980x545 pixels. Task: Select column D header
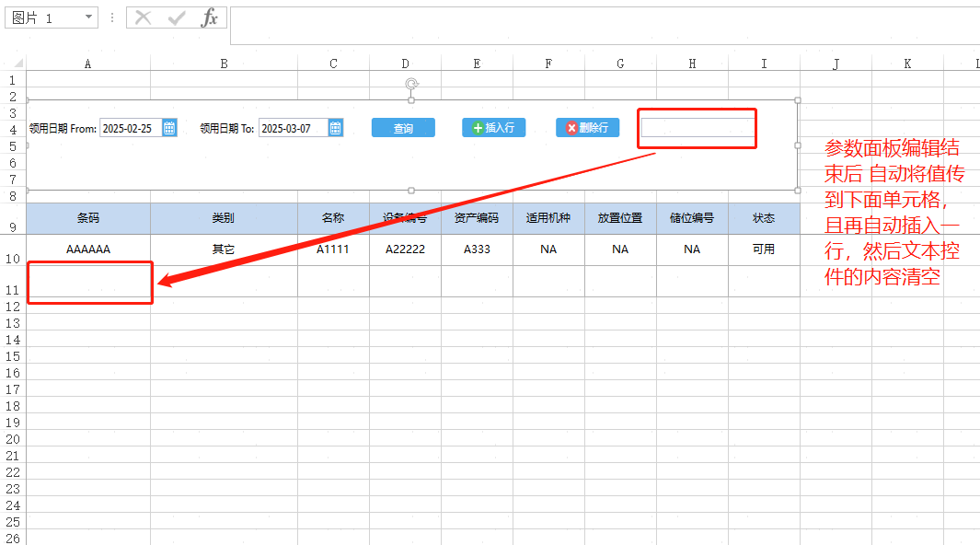point(405,64)
